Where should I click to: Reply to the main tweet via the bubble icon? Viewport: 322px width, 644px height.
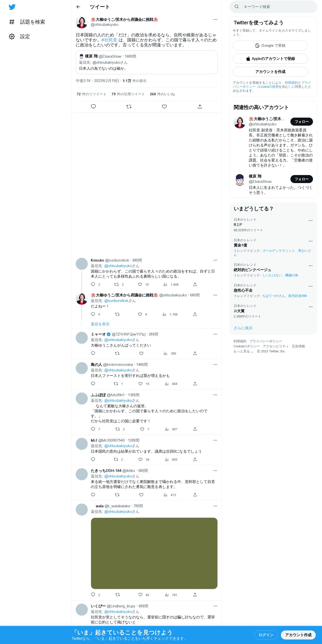(x=93, y=107)
